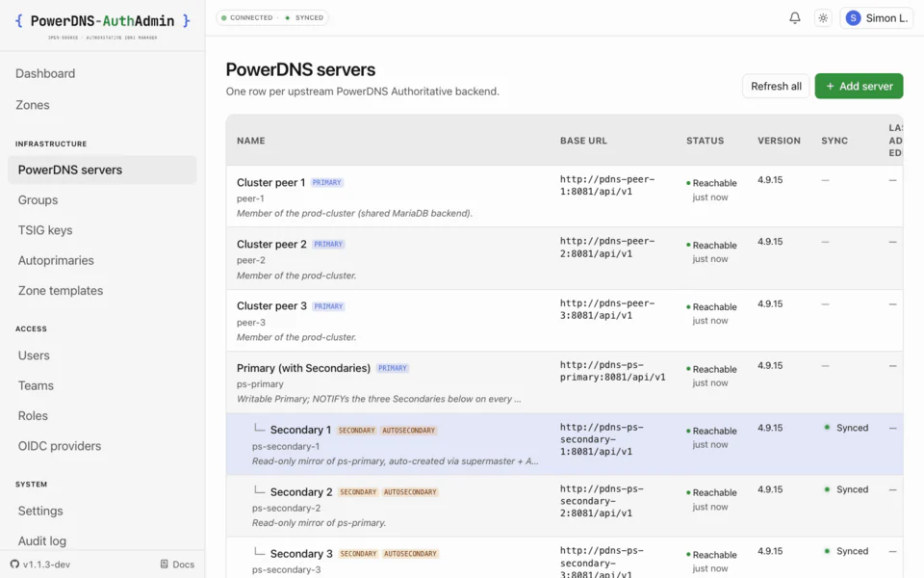Click the STATUS column header
This screenshot has height=578, width=924.
(705, 141)
